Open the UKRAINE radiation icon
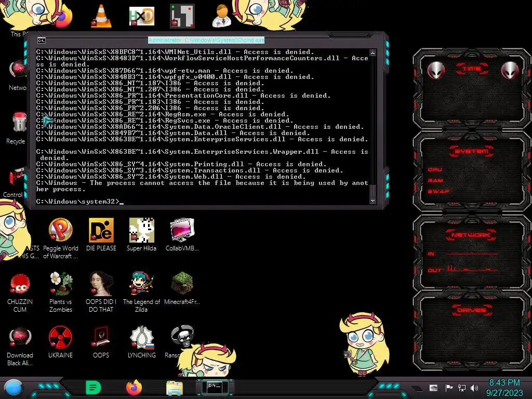This screenshot has height=399, width=532. point(60,342)
